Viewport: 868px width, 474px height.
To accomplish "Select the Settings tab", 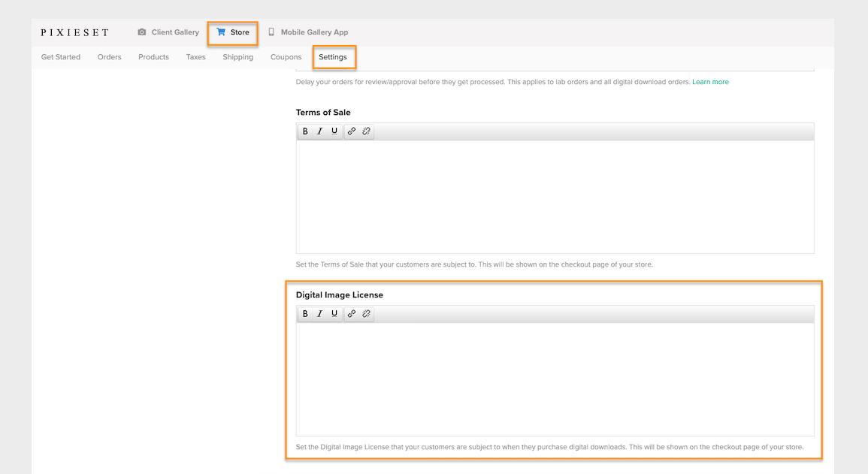I will pyautogui.click(x=333, y=57).
